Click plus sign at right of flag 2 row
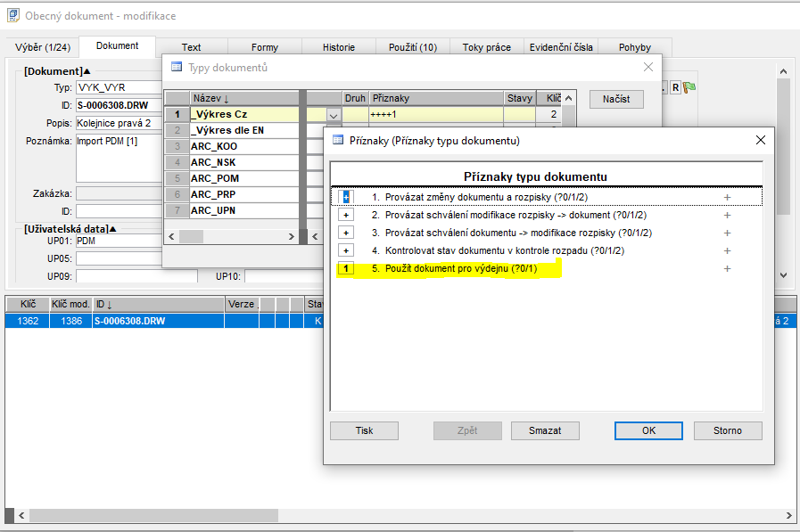Screen dimensions: 800x532 [727, 215]
